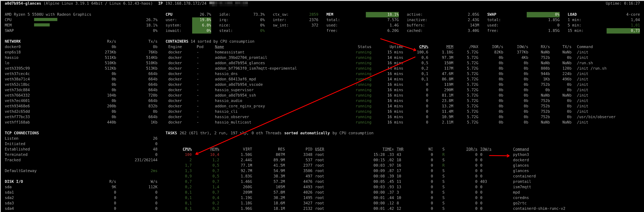This screenshot has width=644, height=212.
Task: Click the tasks MEM% column header
Action: [x=214, y=149]
